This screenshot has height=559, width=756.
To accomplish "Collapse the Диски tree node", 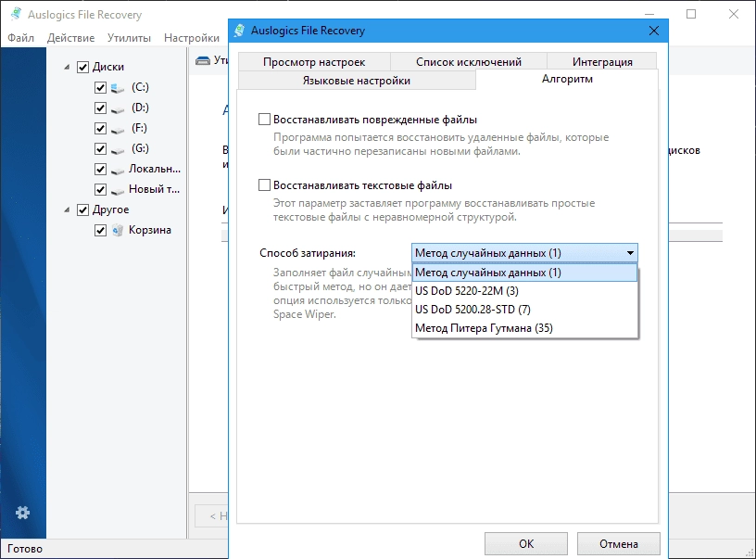I will point(67,67).
